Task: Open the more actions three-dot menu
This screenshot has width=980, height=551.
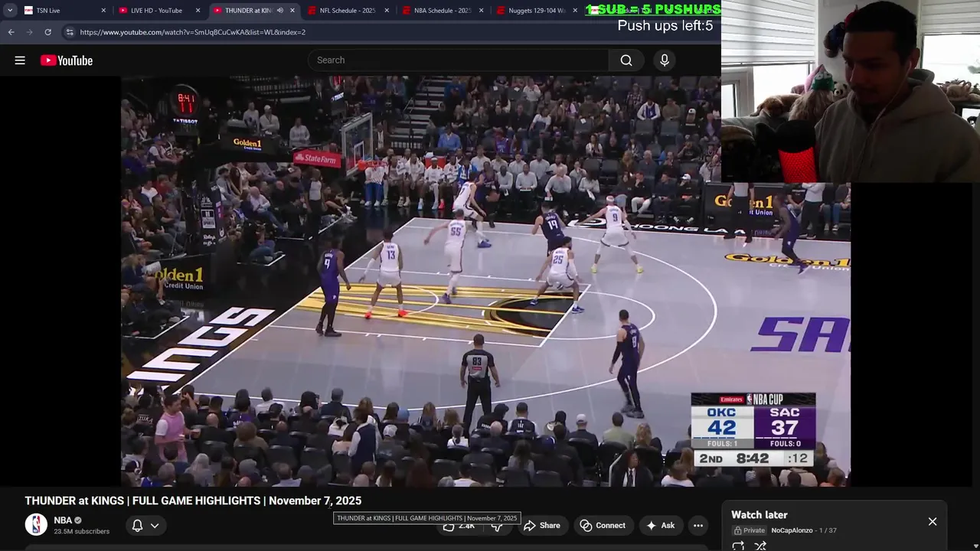Action: (698, 526)
